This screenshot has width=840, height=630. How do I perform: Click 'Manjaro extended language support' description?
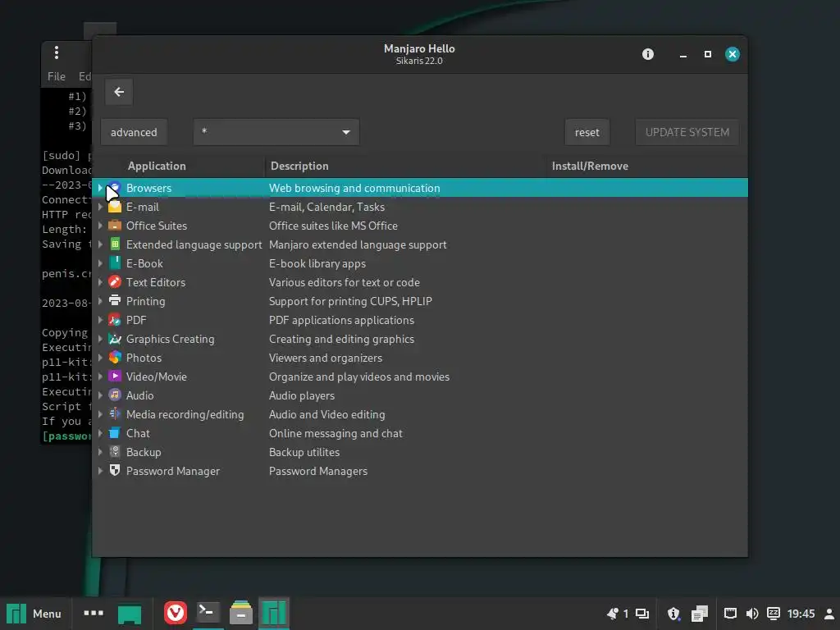[x=358, y=244]
